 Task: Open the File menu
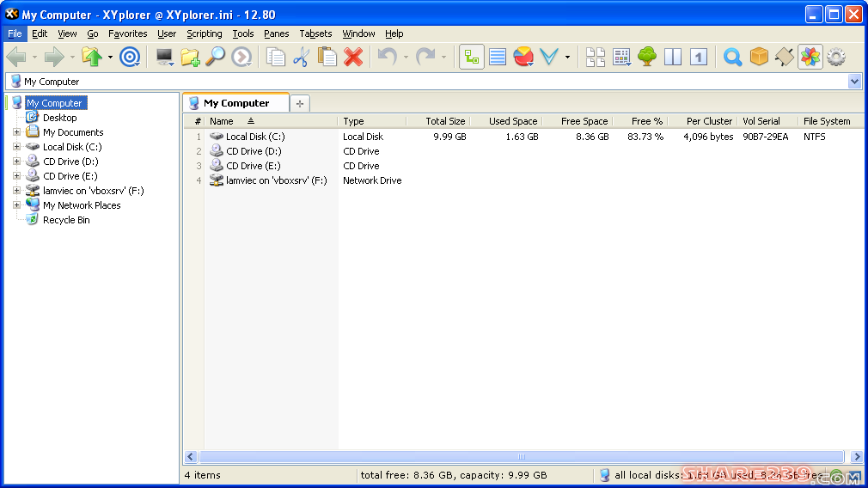15,34
